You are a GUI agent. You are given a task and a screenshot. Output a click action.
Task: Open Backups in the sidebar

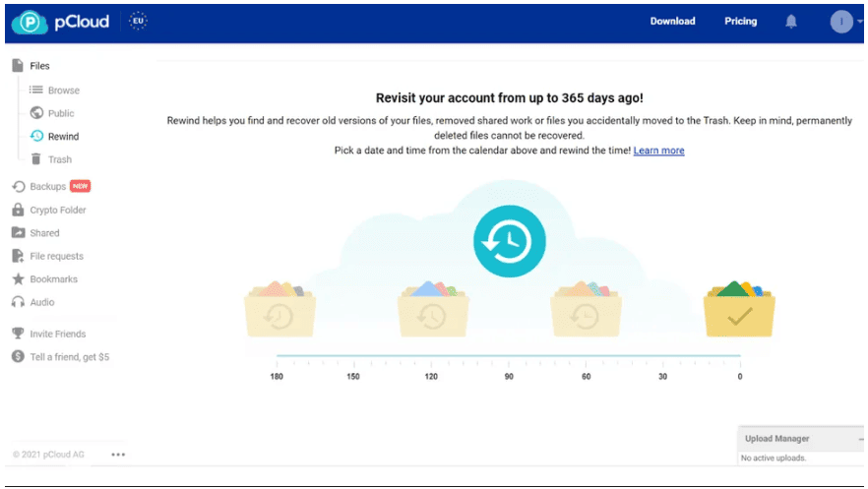tap(47, 186)
